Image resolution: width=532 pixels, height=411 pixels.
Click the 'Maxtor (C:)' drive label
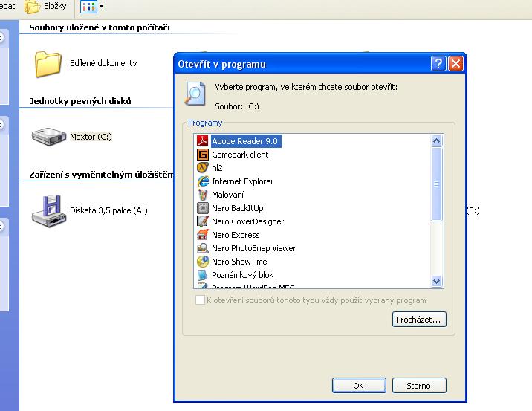pos(91,137)
